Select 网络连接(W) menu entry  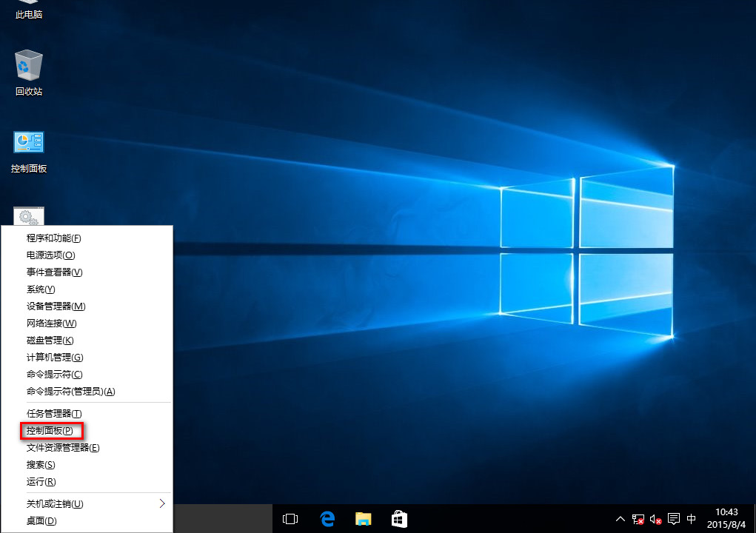tap(87, 324)
